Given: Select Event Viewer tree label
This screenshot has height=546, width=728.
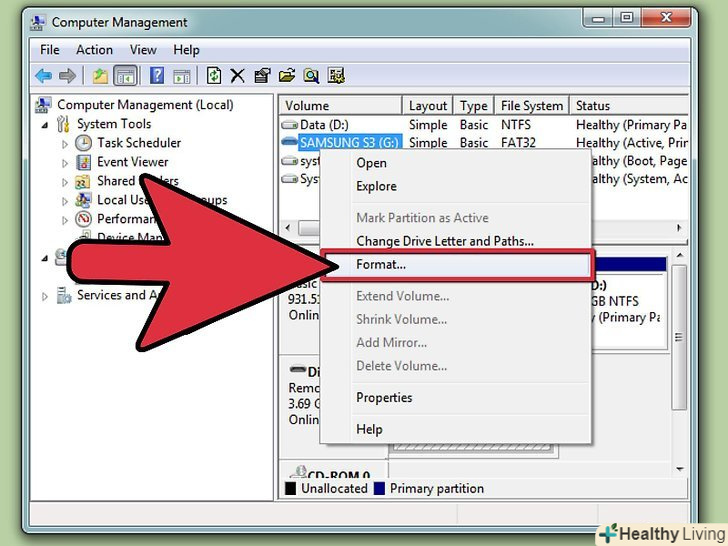Looking at the screenshot, I should point(133,162).
